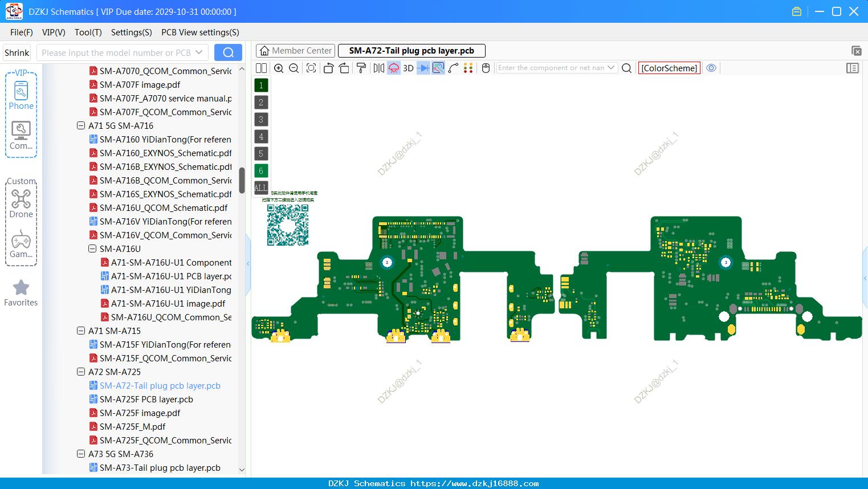The image size is (868, 489).
Task: Open PCB View settings(S) menu
Action: tap(200, 32)
